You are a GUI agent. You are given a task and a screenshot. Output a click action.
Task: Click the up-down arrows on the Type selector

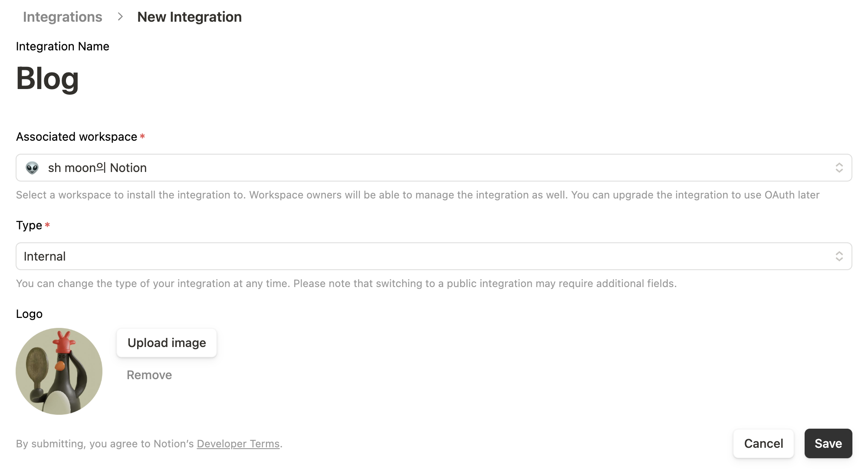[839, 256]
